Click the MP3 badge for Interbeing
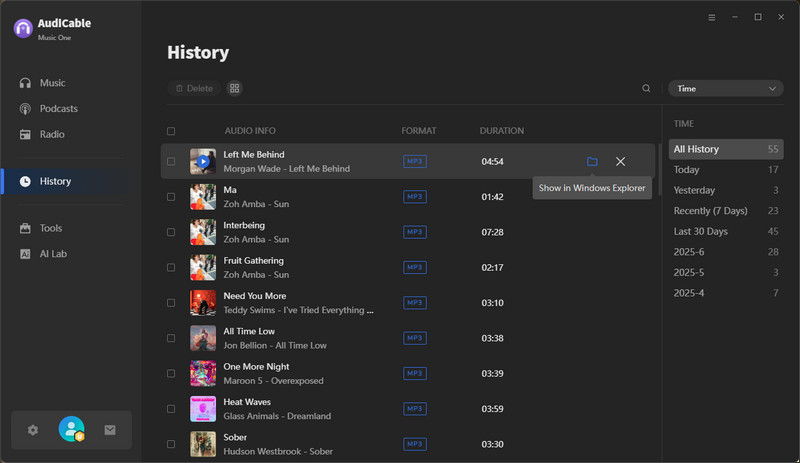The width and height of the screenshot is (800, 463). [415, 232]
